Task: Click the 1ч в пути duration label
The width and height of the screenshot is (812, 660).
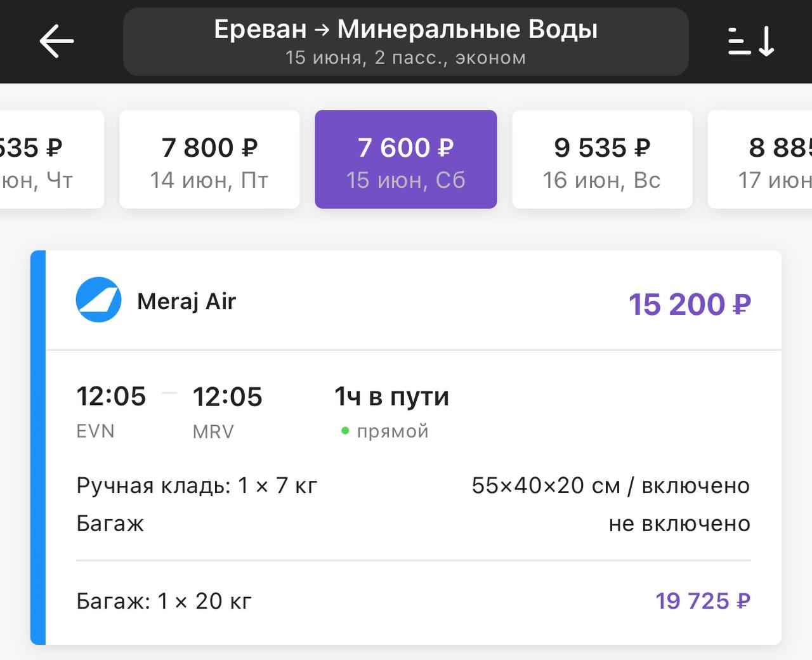Action: pos(391,397)
